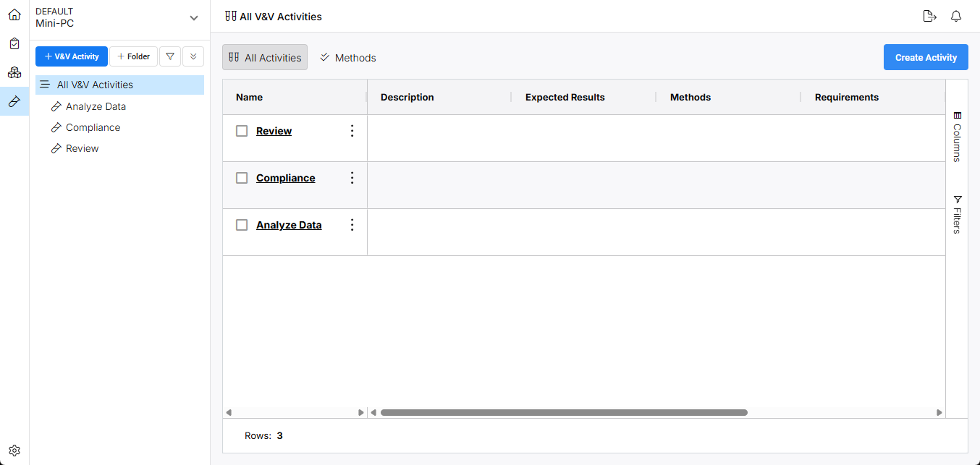This screenshot has width=980, height=465.
Task: Open the blocks/components sidebar icon
Action: pyautogui.click(x=14, y=72)
